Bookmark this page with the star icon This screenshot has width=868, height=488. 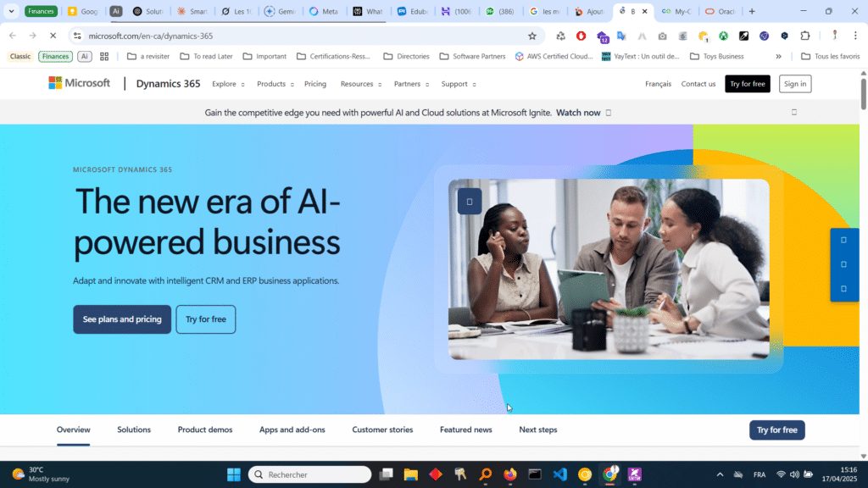coord(532,36)
